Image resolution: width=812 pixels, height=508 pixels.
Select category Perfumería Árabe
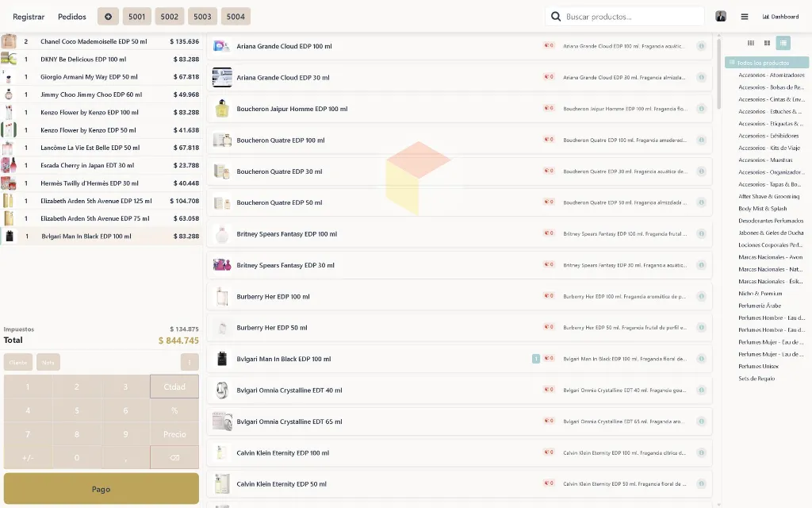point(760,306)
